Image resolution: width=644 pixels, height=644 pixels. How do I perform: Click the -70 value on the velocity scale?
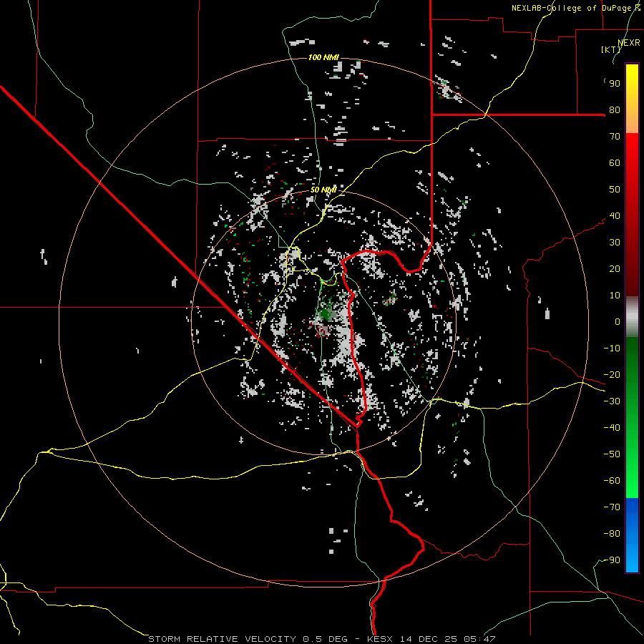[612, 507]
